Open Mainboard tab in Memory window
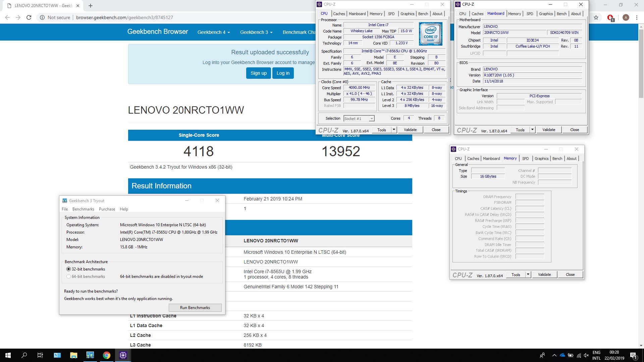Viewport: 644px width, 362px height. (491, 159)
